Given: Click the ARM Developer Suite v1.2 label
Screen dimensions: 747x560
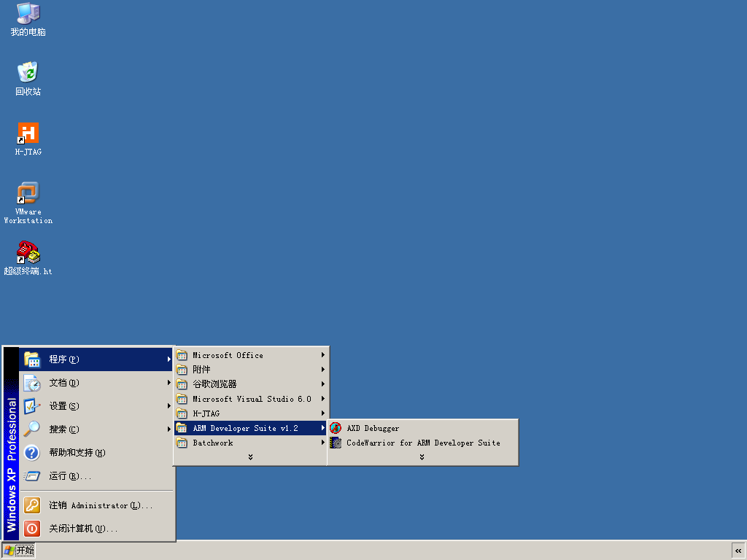Looking at the screenshot, I should click(245, 428).
